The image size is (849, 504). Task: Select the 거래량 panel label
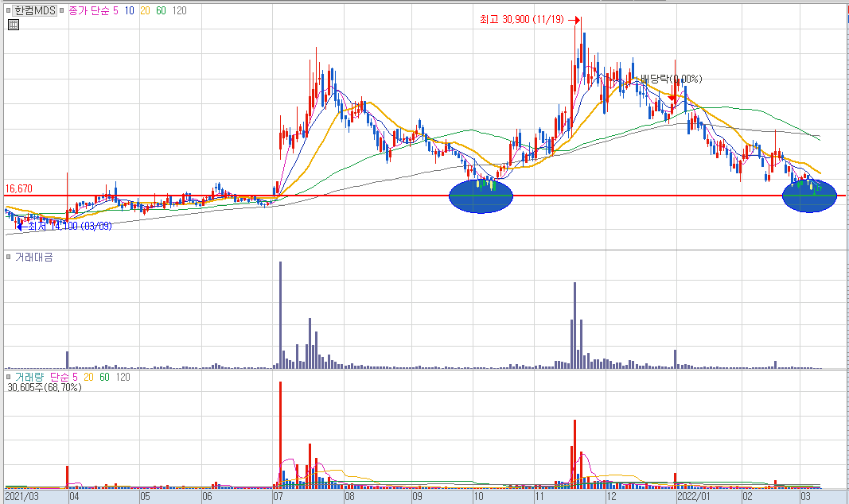(29, 377)
